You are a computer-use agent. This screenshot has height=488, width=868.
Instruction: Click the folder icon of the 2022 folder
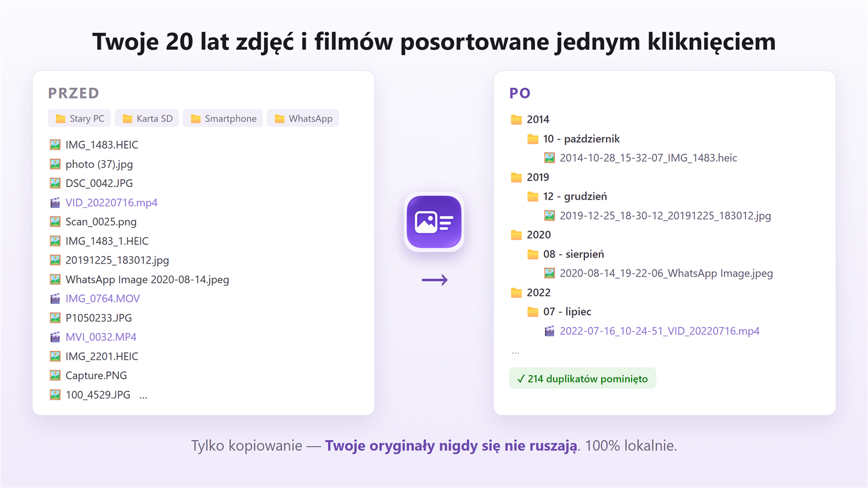(516, 293)
